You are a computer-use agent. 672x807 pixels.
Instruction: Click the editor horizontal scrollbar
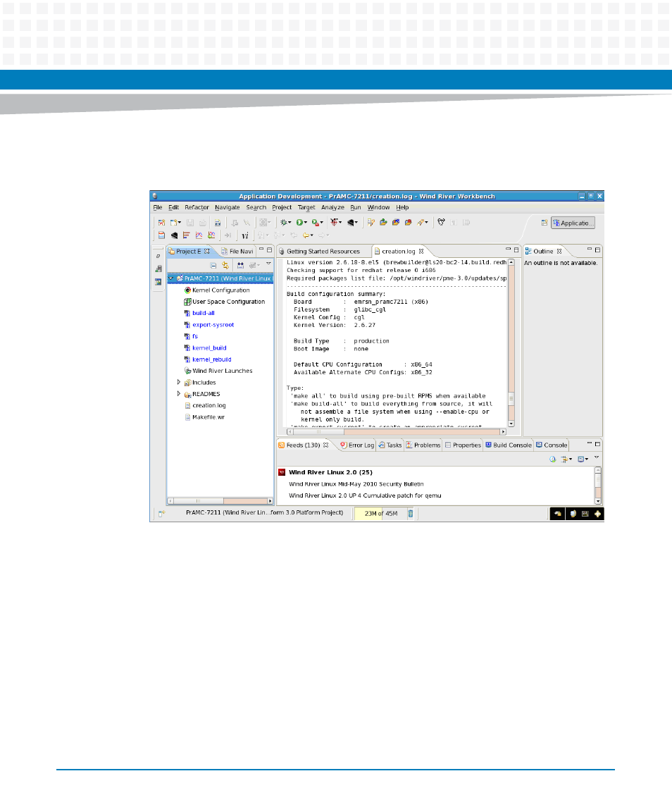tap(397, 432)
